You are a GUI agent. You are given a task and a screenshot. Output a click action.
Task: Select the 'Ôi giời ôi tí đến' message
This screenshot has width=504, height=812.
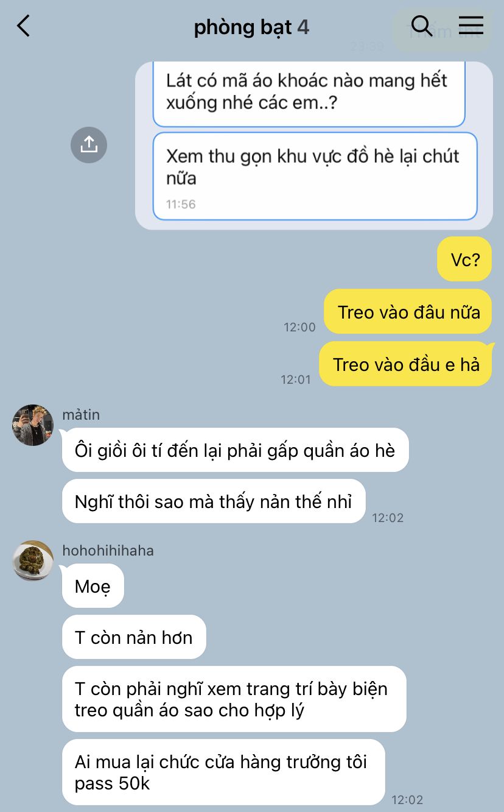tap(235, 450)
